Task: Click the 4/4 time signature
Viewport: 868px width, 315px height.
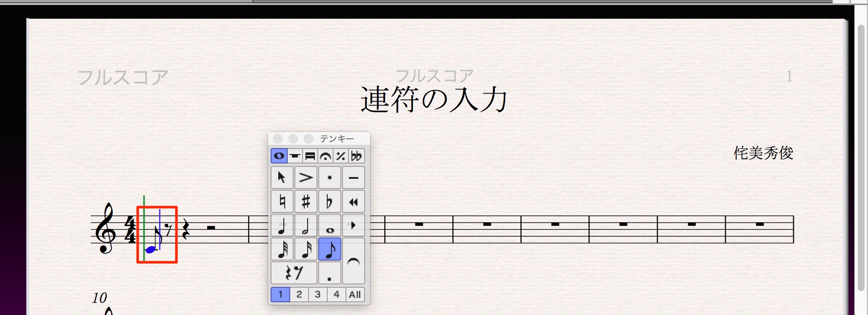Action: point(130,229)
